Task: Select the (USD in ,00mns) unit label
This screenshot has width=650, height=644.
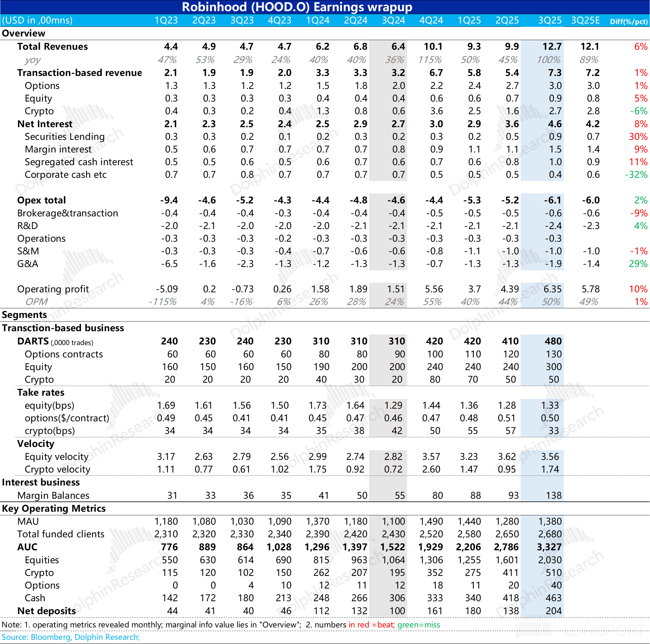Action: (37, 20)
